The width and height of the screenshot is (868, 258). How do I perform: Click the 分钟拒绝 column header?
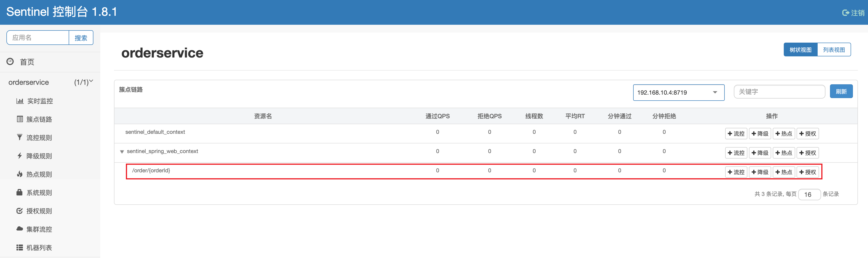[x=664, y=116]
